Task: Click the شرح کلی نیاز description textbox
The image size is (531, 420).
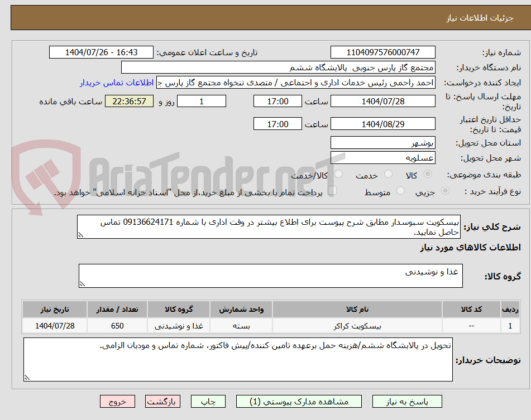Action: click(x=269, y=227)
